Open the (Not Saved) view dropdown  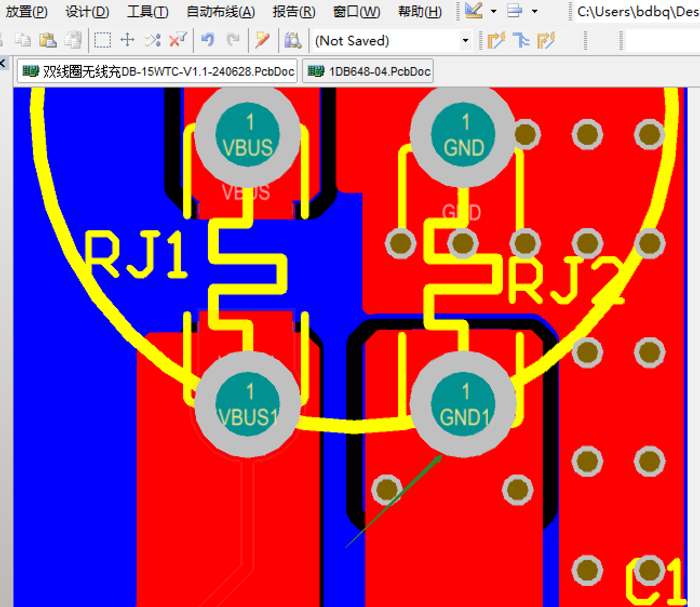tap(465, 41)
